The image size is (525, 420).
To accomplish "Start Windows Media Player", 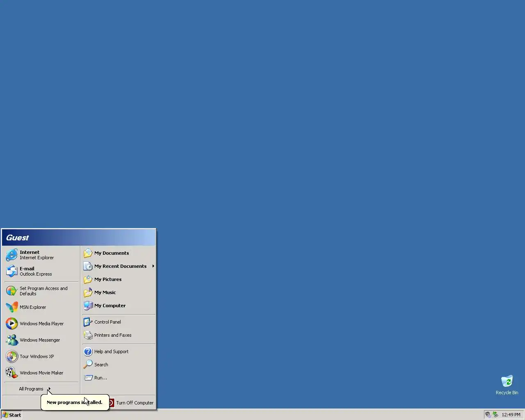I will (x=41, y=324).
